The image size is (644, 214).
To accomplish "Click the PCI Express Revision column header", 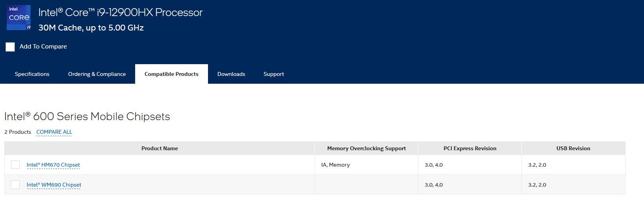I will (x=470, y=148).
